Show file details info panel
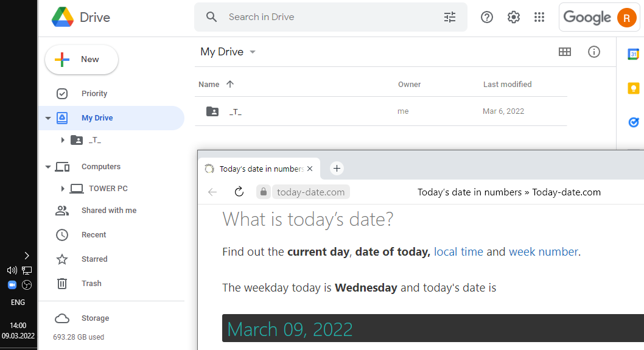The image size is (644, 350). tap(594, 52)
